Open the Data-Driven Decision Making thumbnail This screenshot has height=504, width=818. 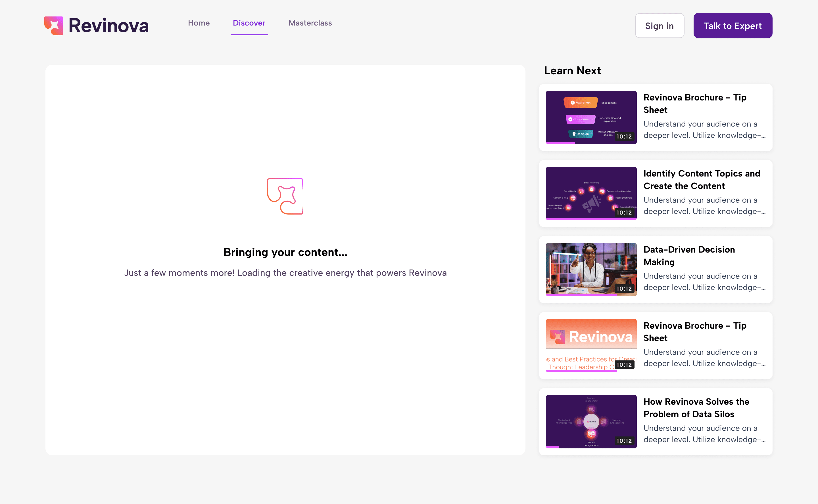[x=591, y=269]
